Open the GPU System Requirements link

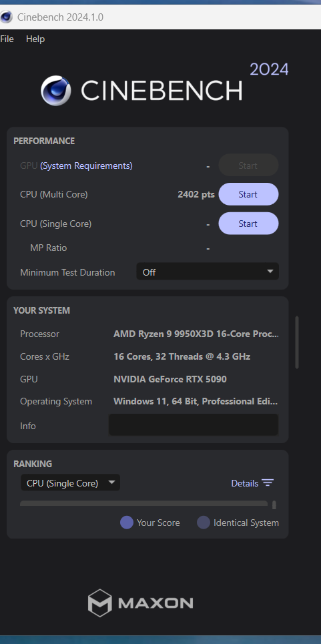point(86,166)
